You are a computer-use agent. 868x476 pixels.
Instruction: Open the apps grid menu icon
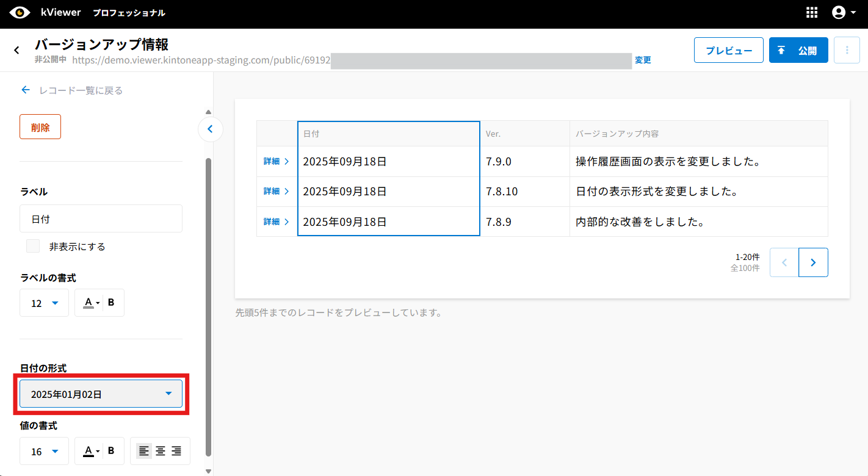coord(812,13)
